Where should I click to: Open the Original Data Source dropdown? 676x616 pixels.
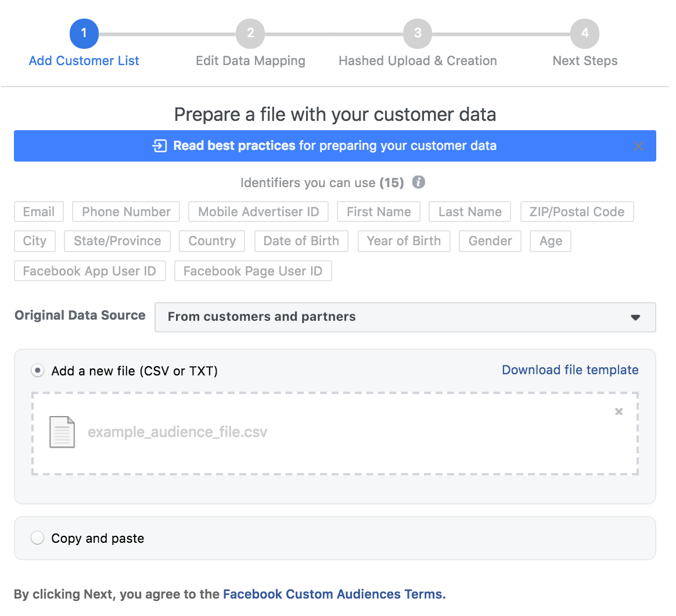pyautogui.click(x=405, y=317)
